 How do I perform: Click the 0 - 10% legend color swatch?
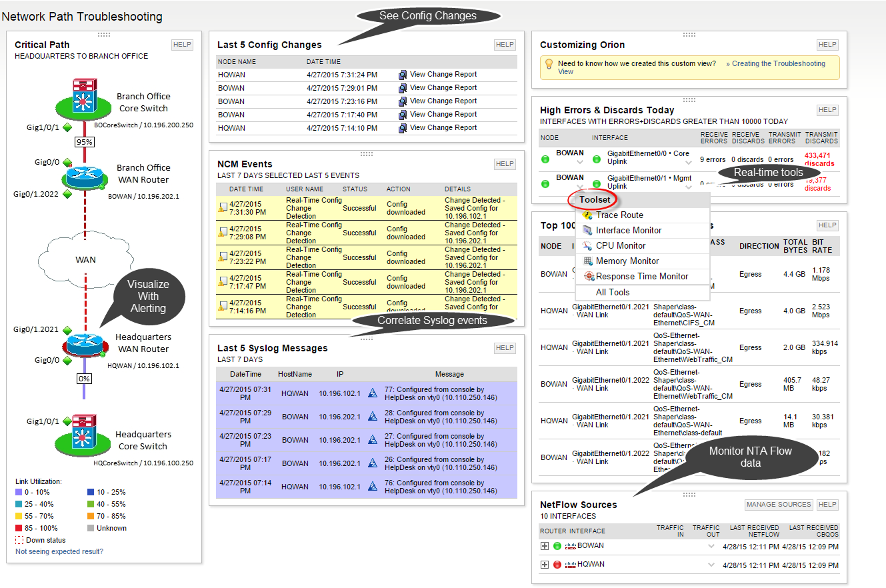click(x=19, y=493)
